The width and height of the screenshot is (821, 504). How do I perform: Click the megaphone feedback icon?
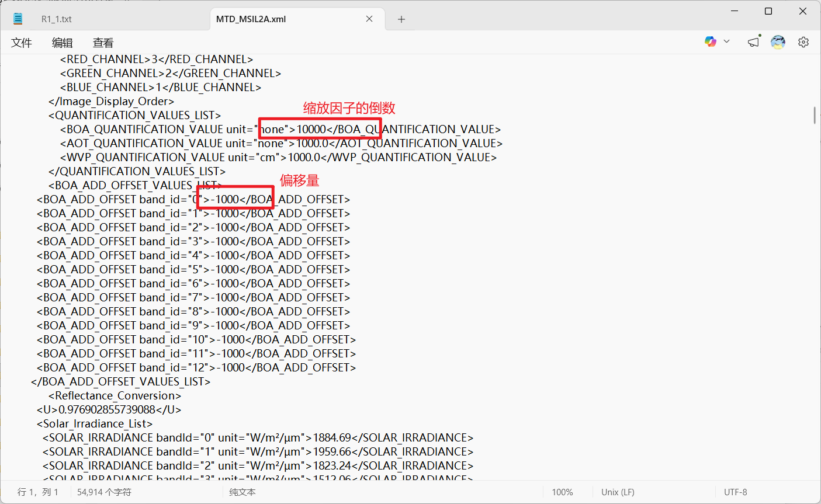754,41
